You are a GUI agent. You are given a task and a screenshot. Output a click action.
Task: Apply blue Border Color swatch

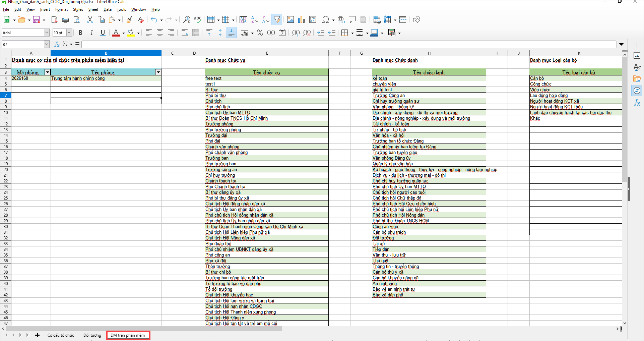[x=374, y=33]
